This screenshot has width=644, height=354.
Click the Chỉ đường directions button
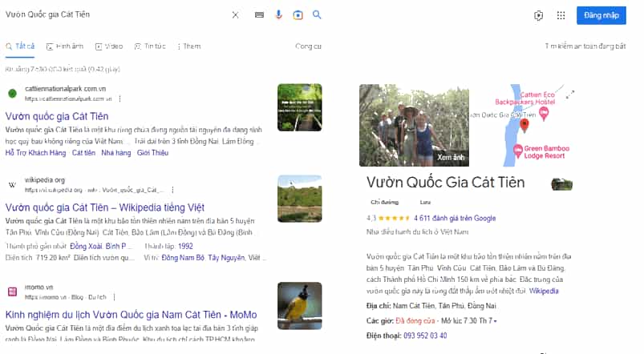click(x=384, y=202)
